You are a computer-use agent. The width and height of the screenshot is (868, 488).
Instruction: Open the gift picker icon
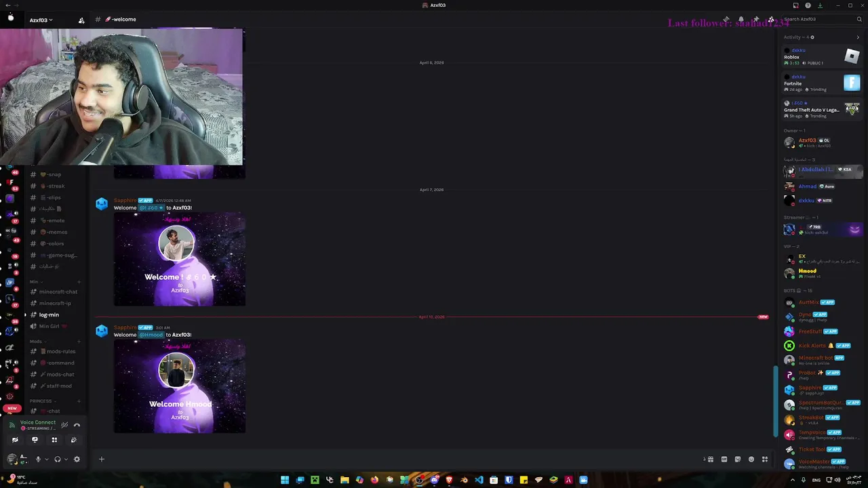(x=710, y=459)
